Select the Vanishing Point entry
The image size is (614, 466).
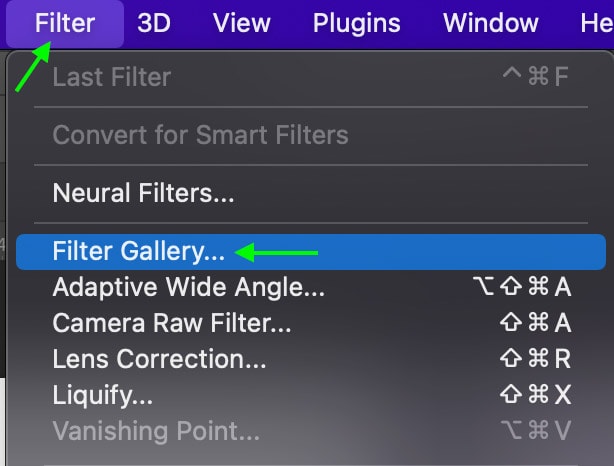pos(311,431)
